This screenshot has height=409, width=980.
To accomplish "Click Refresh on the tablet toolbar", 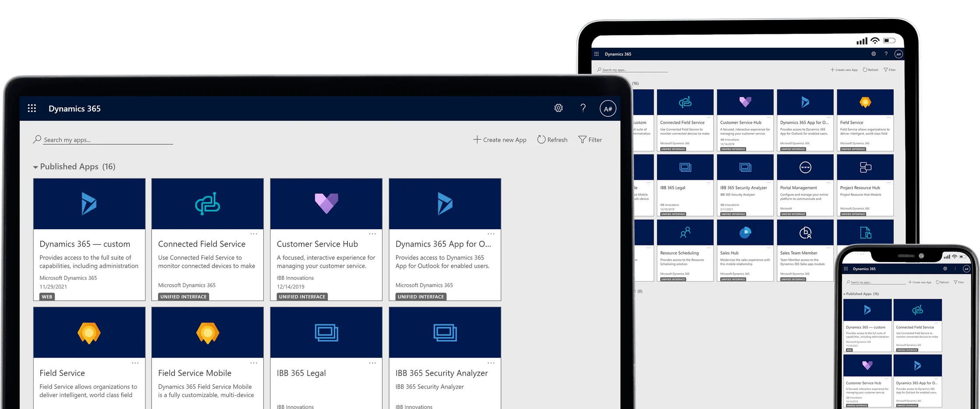I will (870, 70).
